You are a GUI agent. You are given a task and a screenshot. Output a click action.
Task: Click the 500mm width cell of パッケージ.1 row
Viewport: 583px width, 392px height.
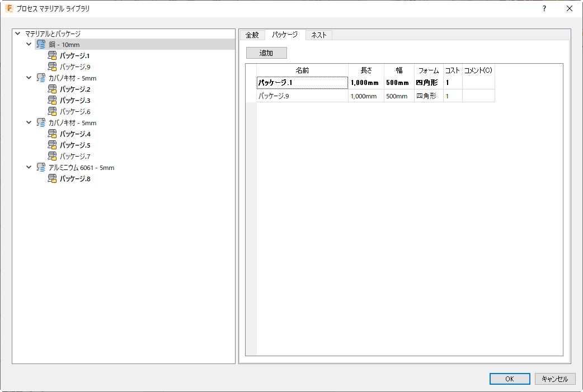click(399, 83)
